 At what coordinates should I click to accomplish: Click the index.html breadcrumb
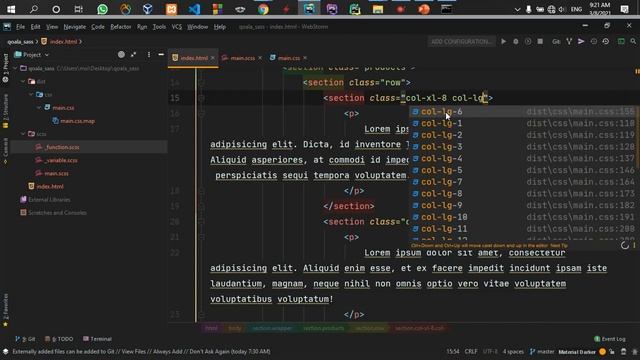(x=63, y=41)
